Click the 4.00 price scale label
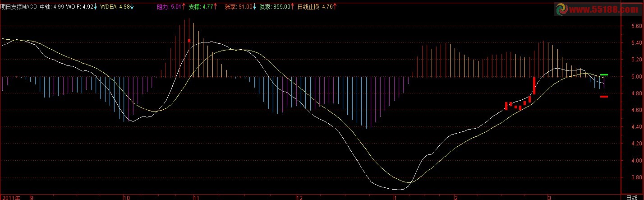 (x=637, y=160)
